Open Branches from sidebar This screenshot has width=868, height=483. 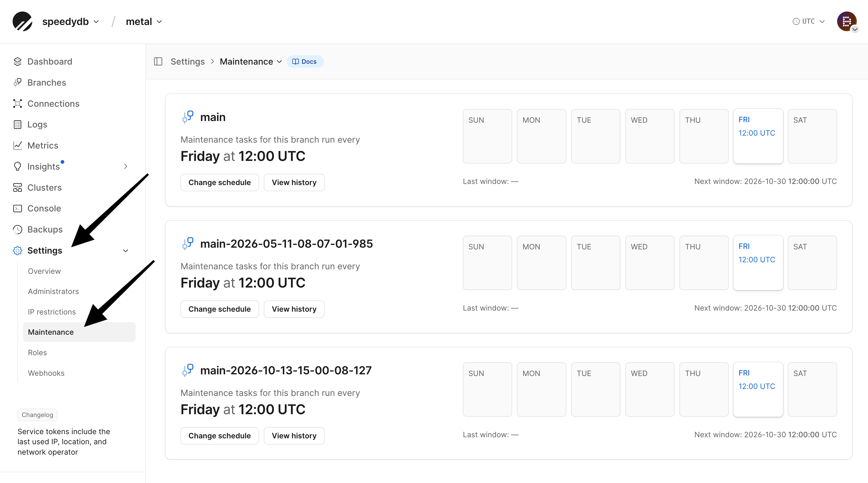click(47, 83)
